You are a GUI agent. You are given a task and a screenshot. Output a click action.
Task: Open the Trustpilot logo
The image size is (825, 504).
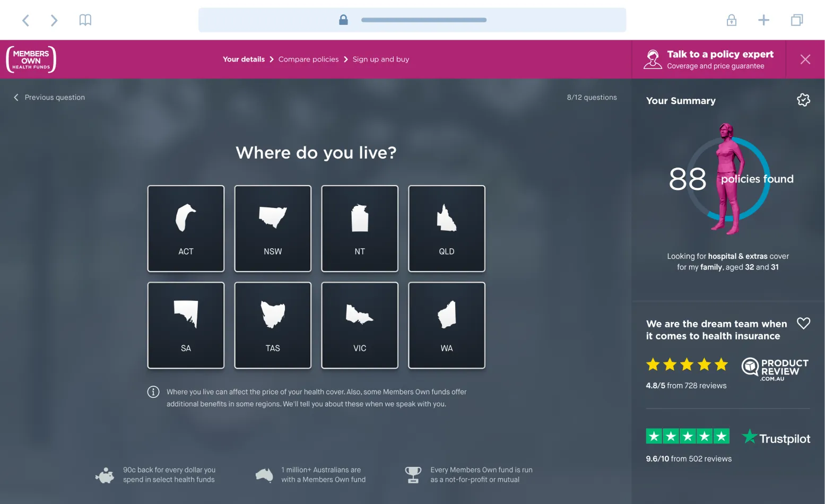pos(776,438)
